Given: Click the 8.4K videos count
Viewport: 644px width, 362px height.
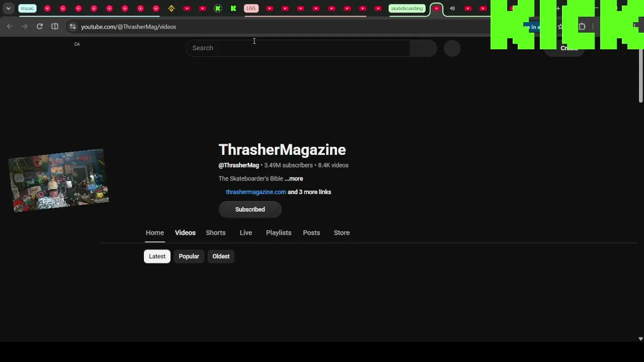Looking at the screenshot, I should click(333, 165).
